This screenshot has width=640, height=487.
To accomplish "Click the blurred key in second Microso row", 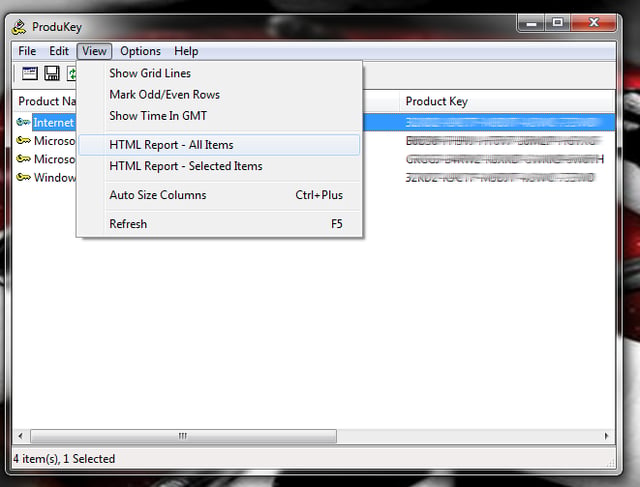I will (x=505, y=159).
